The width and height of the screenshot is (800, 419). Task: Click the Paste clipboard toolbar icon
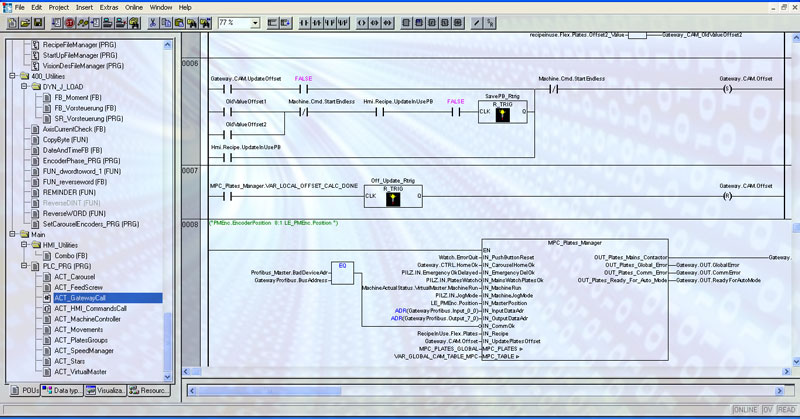[x=179, y=23]
